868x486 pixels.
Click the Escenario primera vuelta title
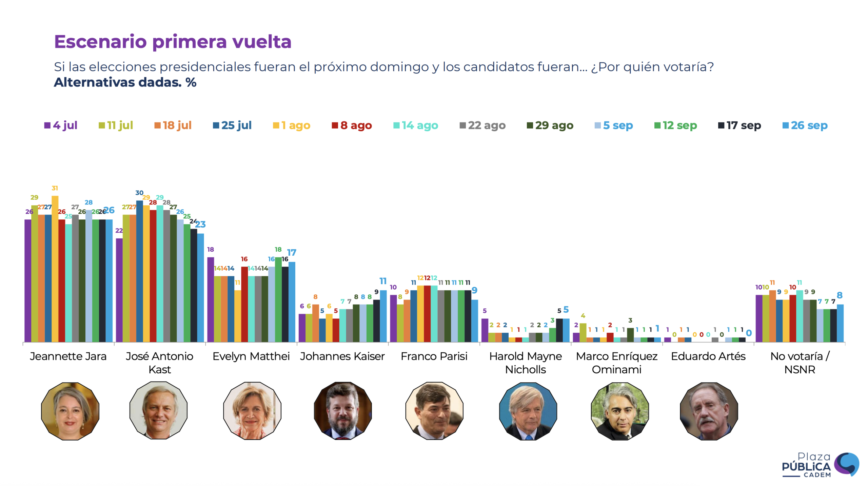pyautogui.click(x=173, y=42)
